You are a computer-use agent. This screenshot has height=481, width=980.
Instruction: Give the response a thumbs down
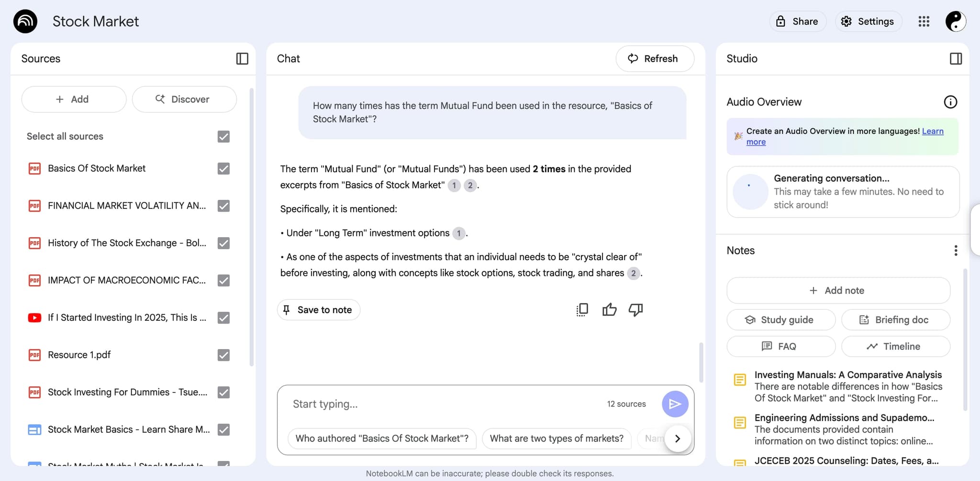[x=635, y=310]
